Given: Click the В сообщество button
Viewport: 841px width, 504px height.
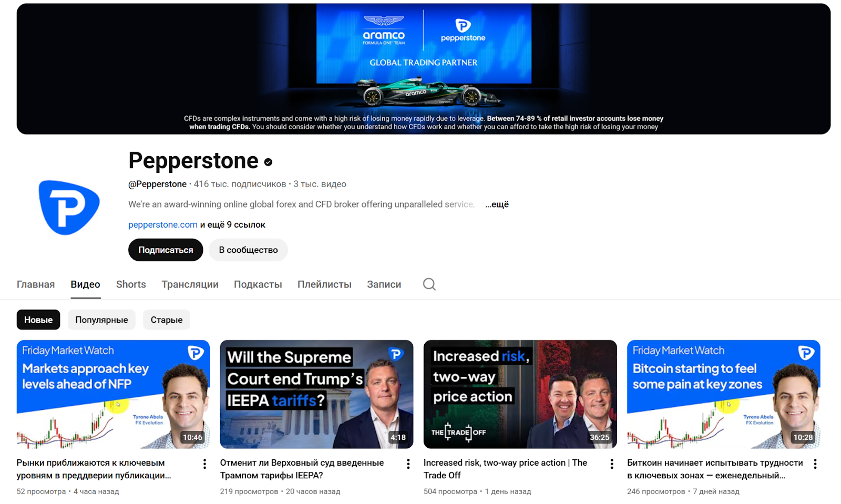Looking at the screenshot, I should pos(248,250).
